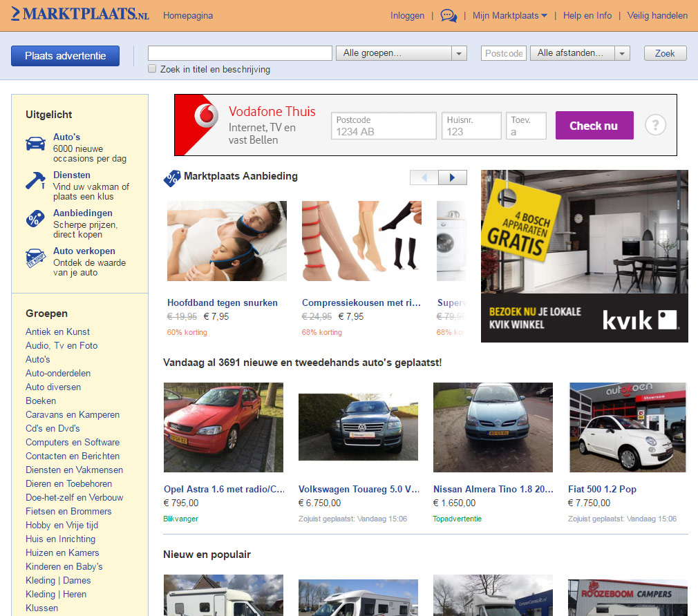Enable Zoek in titel en beschrijving checkbox

152,69
